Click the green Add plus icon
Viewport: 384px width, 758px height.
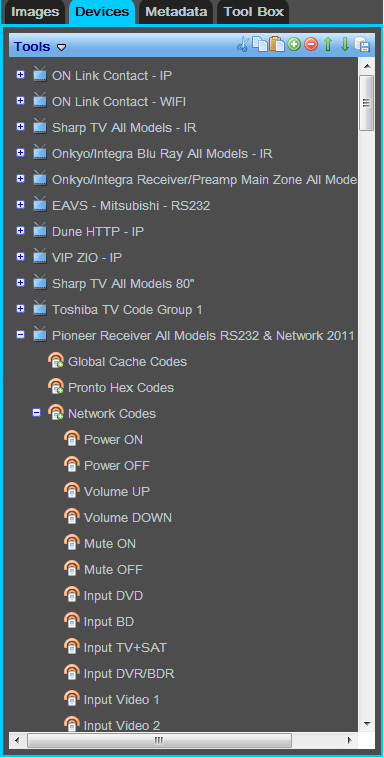click(x=294, y=45)
